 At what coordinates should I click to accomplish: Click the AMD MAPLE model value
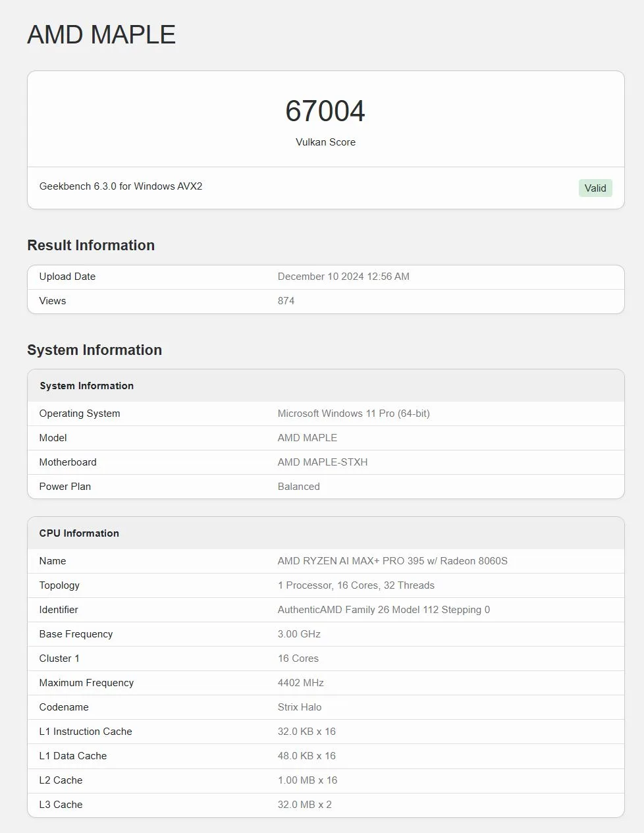tap(307, 438)
